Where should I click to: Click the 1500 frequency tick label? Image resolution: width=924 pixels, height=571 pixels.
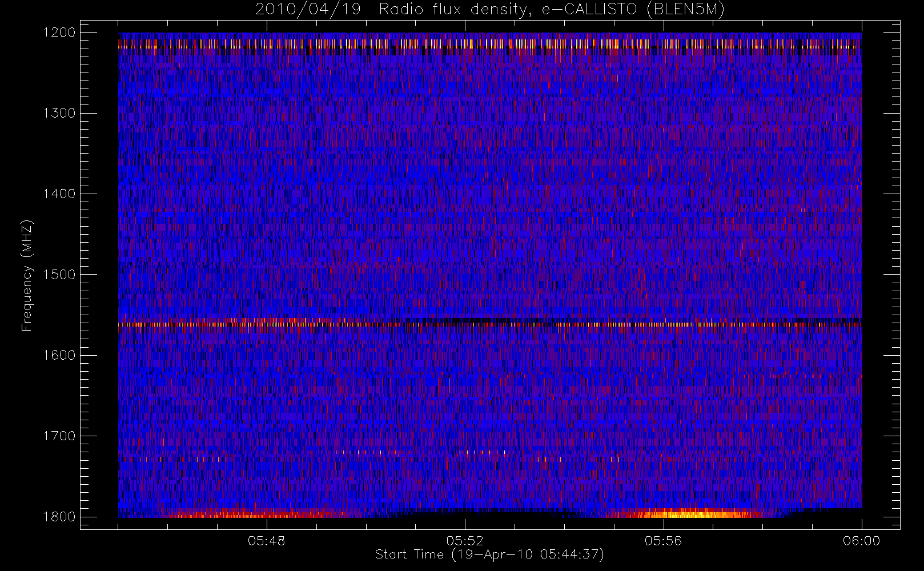click(59, 275)
